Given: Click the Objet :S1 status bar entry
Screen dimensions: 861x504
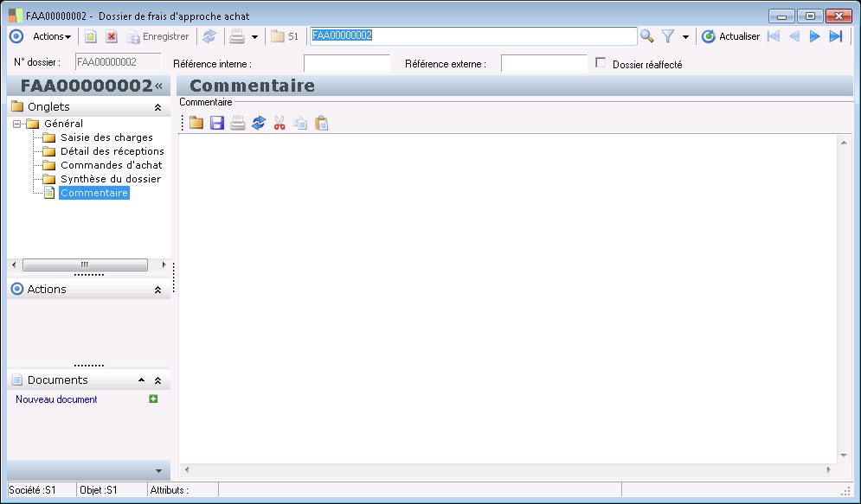Looking at the screenshot, I should point(99,490).
